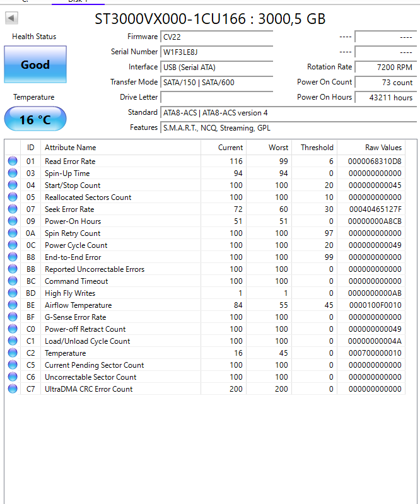
Task: Select the Read Error Rate attribute name
Action: pyautogui.click(x=70, y=161)
